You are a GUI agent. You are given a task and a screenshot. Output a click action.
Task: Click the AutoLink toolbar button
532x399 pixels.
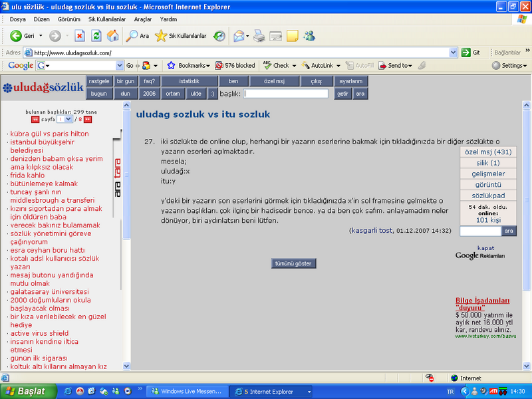coord(318,65)
